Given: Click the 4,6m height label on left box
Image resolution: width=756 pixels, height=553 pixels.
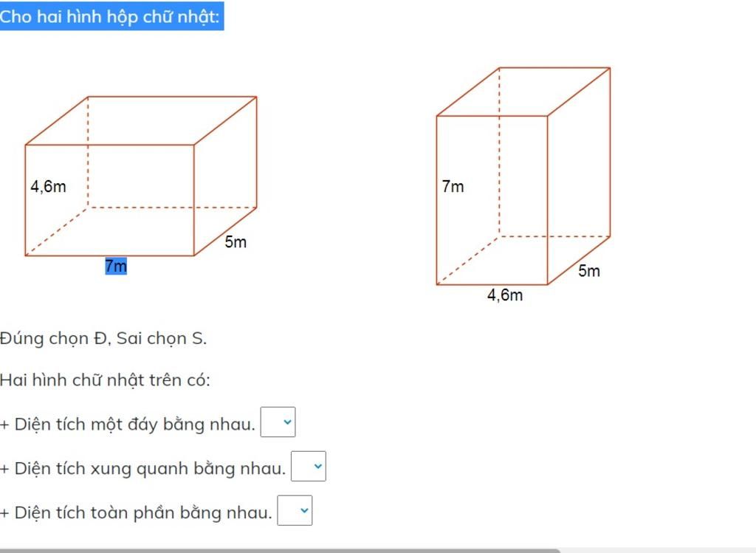Looking at the screenshot, I should pos(48,186).
